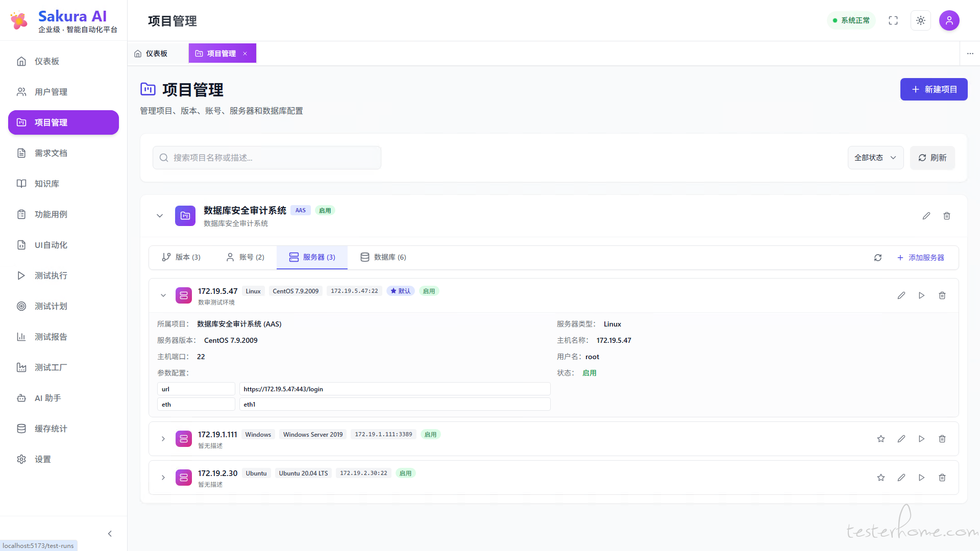Set 172.19.1.111 as default with star
The width and height of the screenshot is (980, 551).
coord(881,439)
